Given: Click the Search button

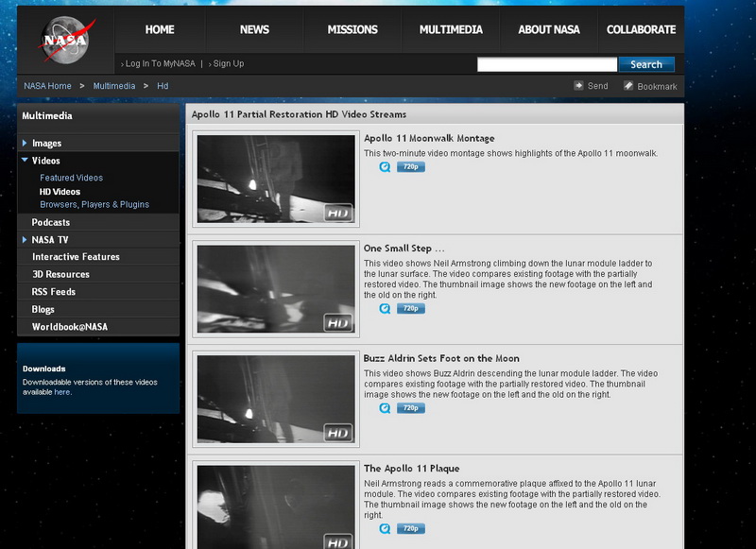Looking at the screenshot, I should click(x=646, y=64).
